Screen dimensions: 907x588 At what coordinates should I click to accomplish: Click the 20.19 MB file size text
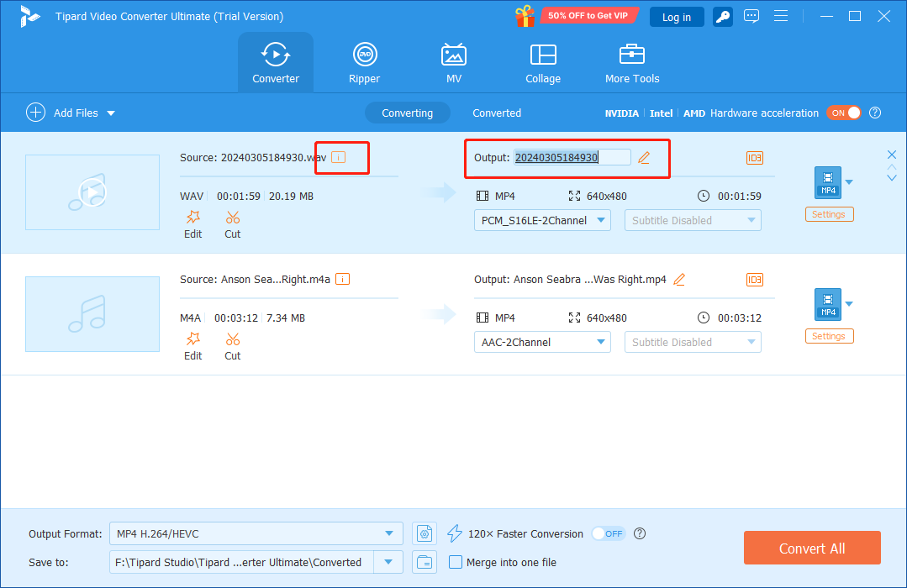(x=291, y=196)
